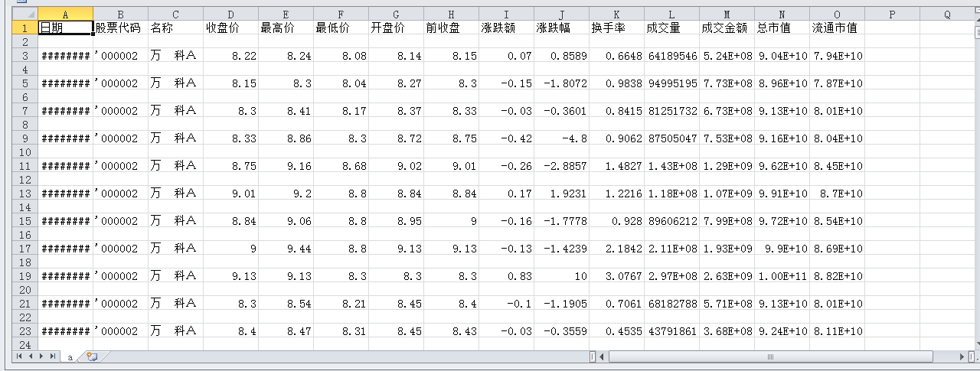Insert a new worksheet via tab icon

[x=93, y=356]
